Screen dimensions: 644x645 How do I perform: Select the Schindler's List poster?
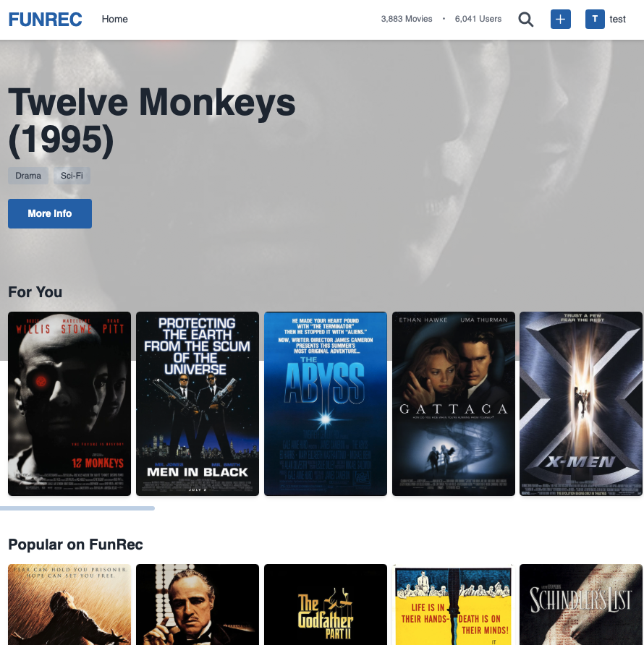pyautogui.click(x=581, y=605)
